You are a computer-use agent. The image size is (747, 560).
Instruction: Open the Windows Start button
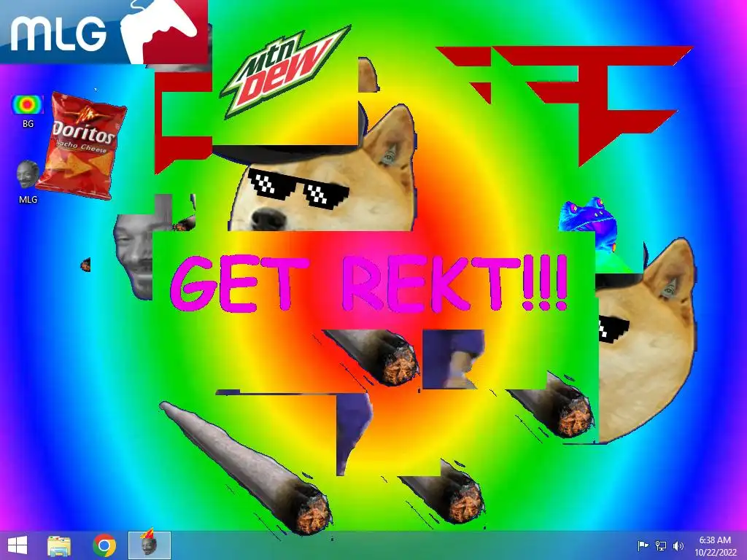[18, 545]
